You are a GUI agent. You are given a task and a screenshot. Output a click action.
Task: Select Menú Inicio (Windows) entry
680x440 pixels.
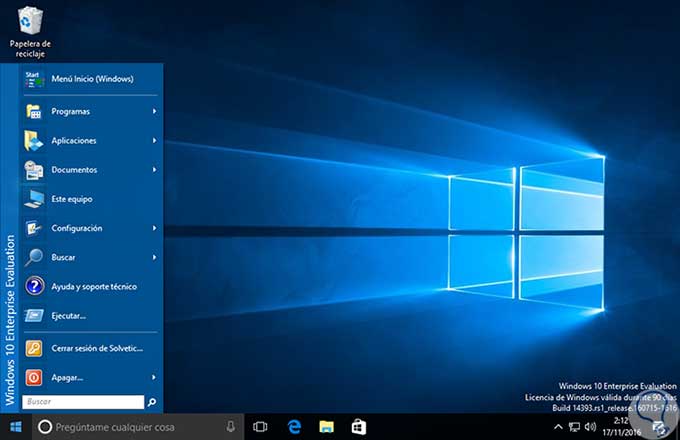(x=91, y=79)
